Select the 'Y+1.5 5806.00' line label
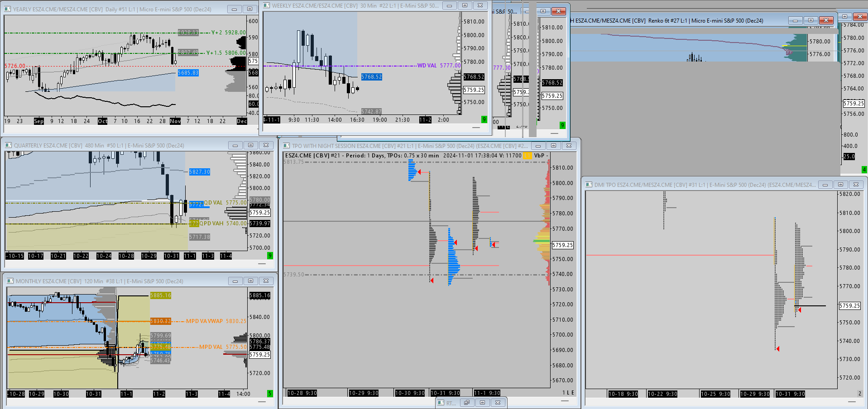868x409 pixels. tap(226, 53)
